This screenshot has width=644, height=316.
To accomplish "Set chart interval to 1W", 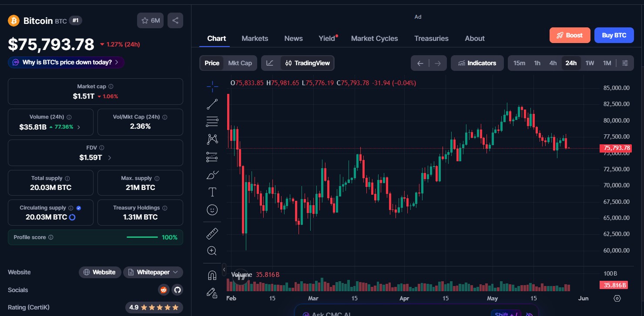I will point(590,63).
